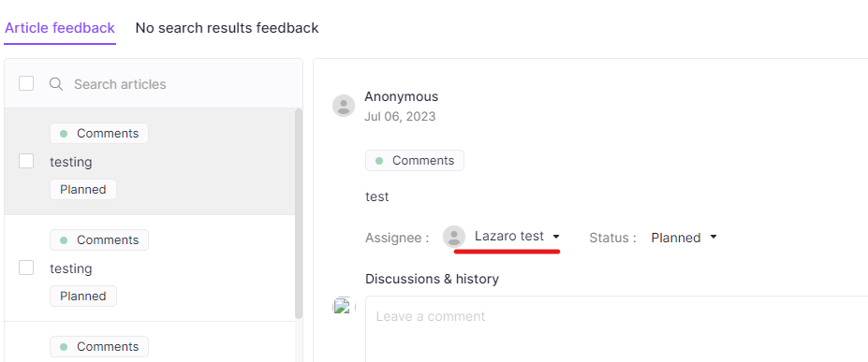The height and width of the screenshot is (362, 868).
Task: Click green dot on third list Comments tag
Action: tap(64, 347)
